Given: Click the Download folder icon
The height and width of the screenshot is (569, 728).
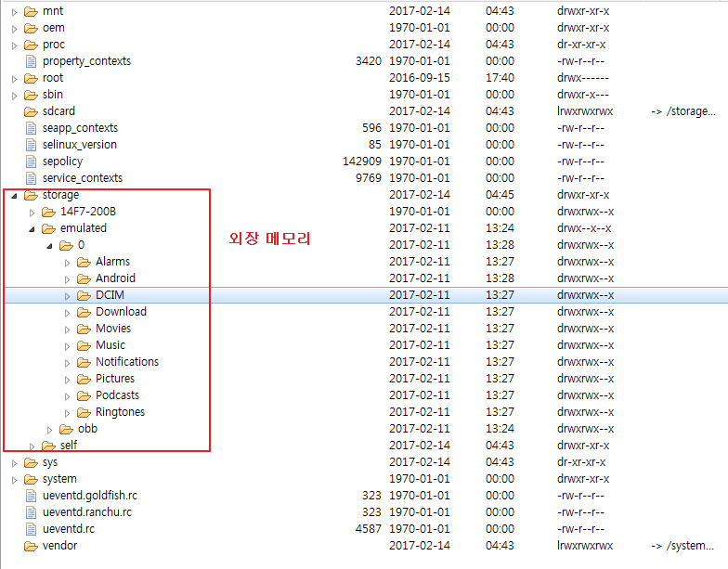Looking at the screenshot, I should tap(84, 312).
